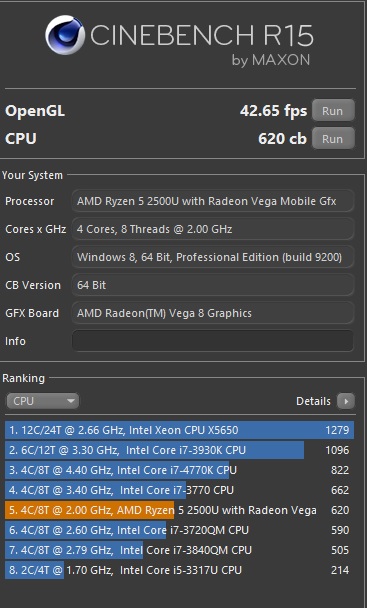
Task: Select the Core i7-3840QM ranking entry
Action: pos(179,550)
